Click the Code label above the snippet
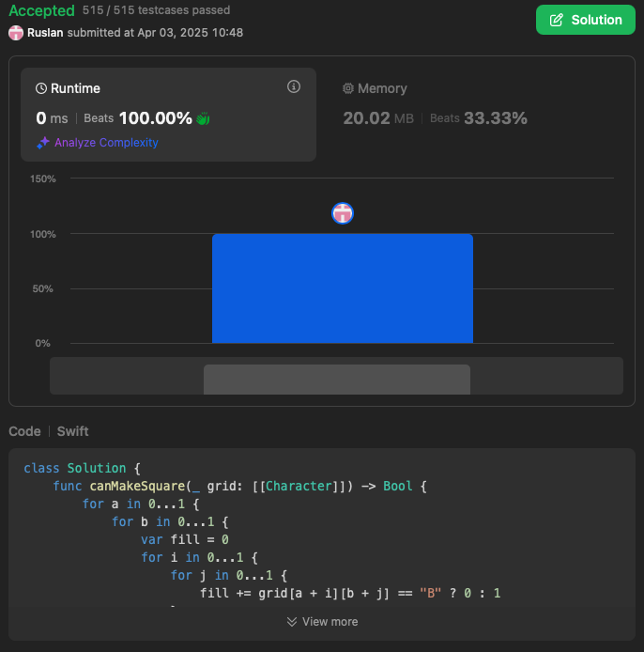644x652 pixels. (x=24, y=431)
